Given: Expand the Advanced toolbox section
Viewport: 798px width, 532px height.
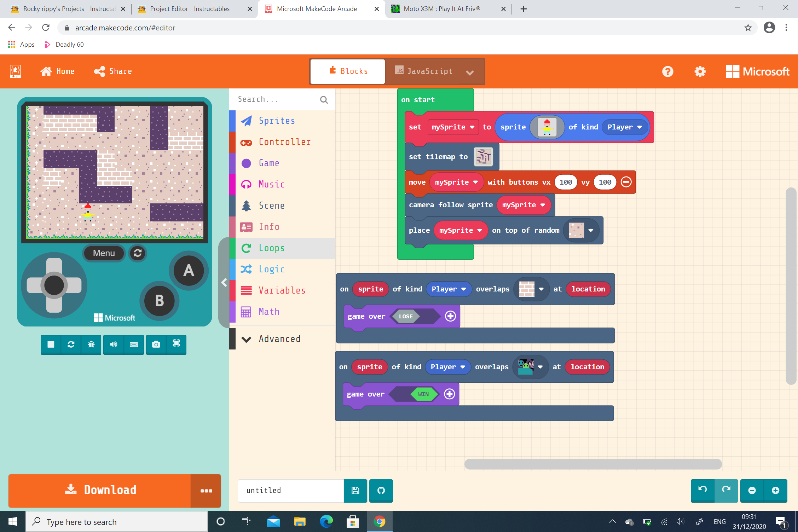Looking at the screenshot, I should pos(279,339).
